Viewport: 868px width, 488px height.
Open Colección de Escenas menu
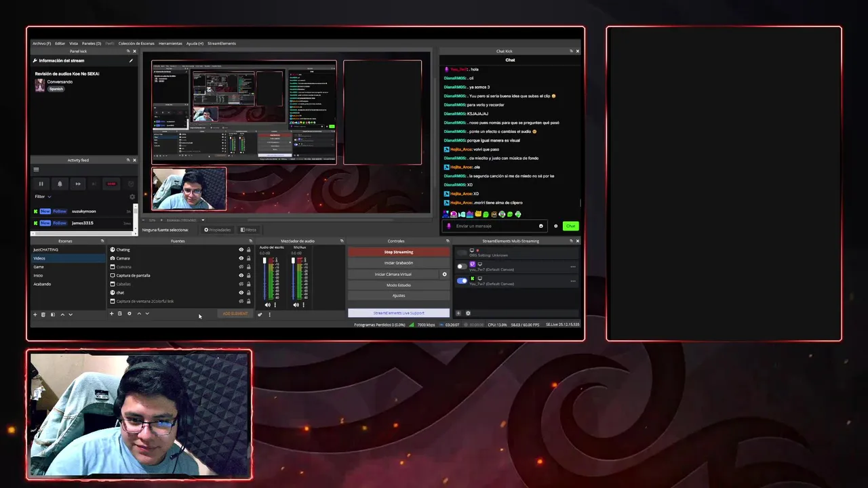[137, 43]
